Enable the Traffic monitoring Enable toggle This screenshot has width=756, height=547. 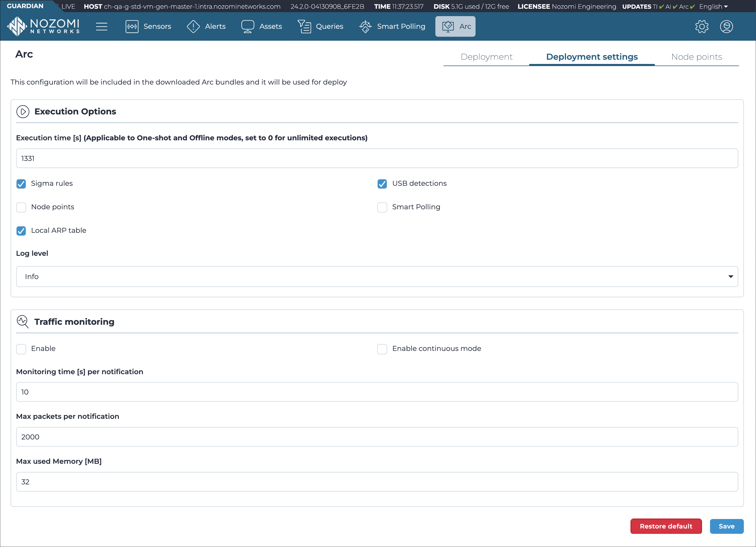pos(22,349)
